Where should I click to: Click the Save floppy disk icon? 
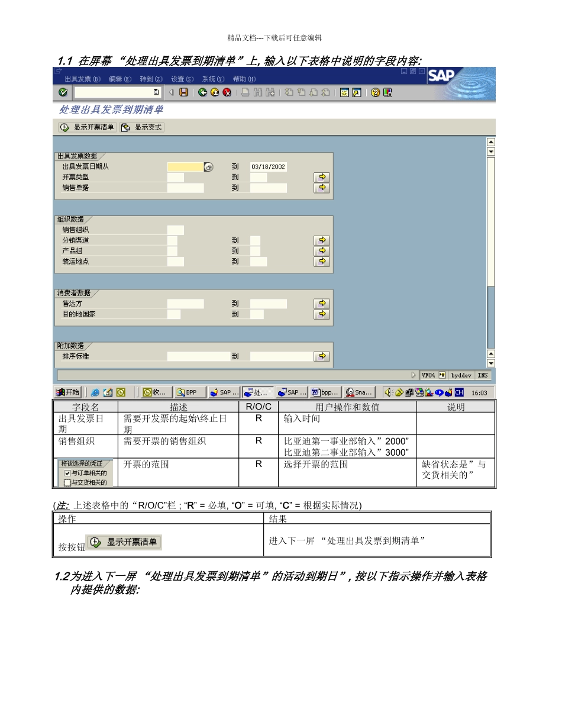tap(183, 92)
